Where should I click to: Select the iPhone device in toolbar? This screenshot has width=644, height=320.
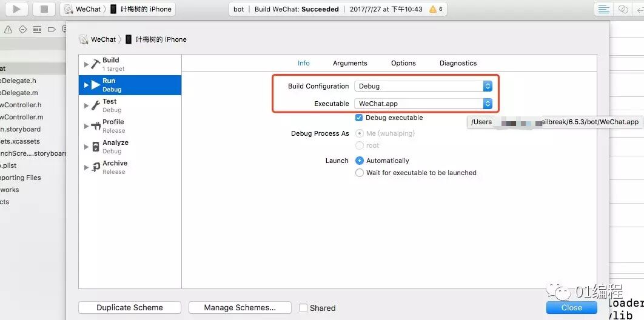click(141, 9)
